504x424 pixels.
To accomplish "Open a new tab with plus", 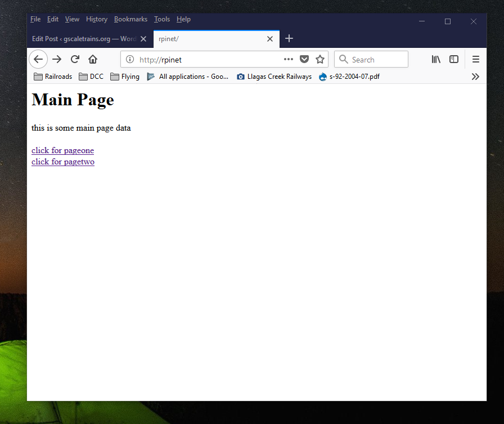I will (289, 39).
